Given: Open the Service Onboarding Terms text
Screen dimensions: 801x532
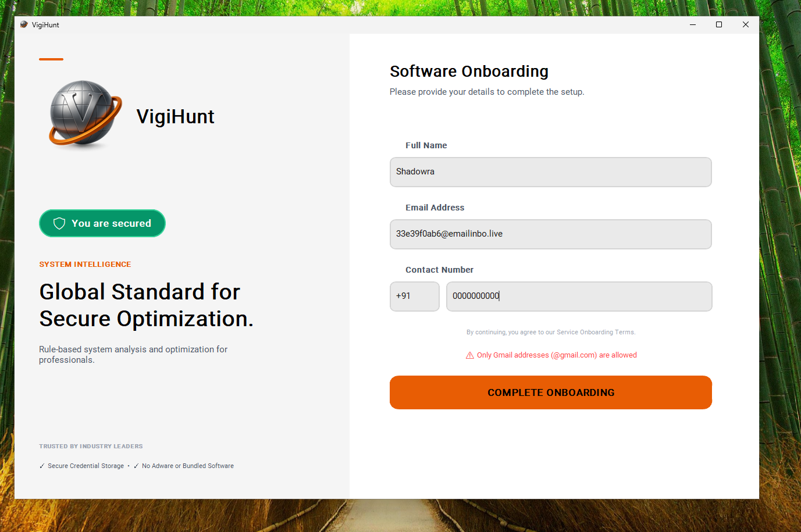Looking at the screenshot, I should (x=596, y=333).
